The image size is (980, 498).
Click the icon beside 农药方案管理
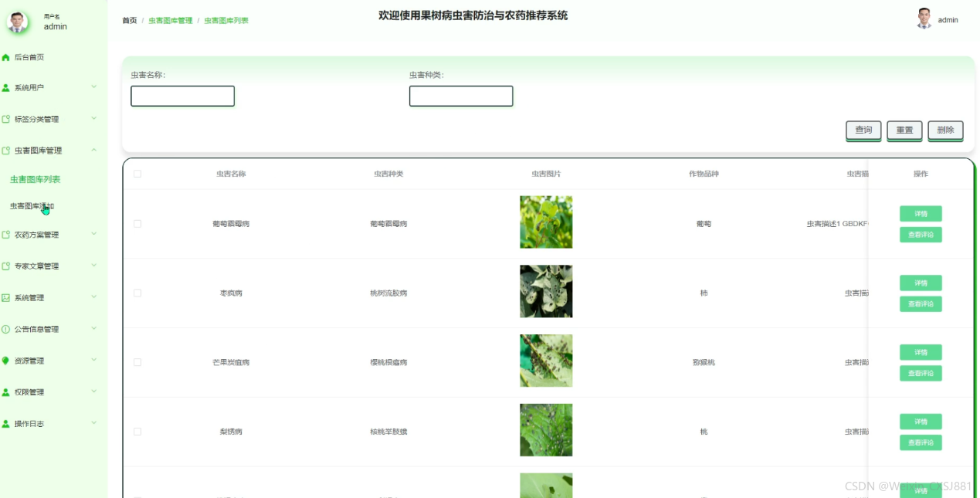point(6,235)
